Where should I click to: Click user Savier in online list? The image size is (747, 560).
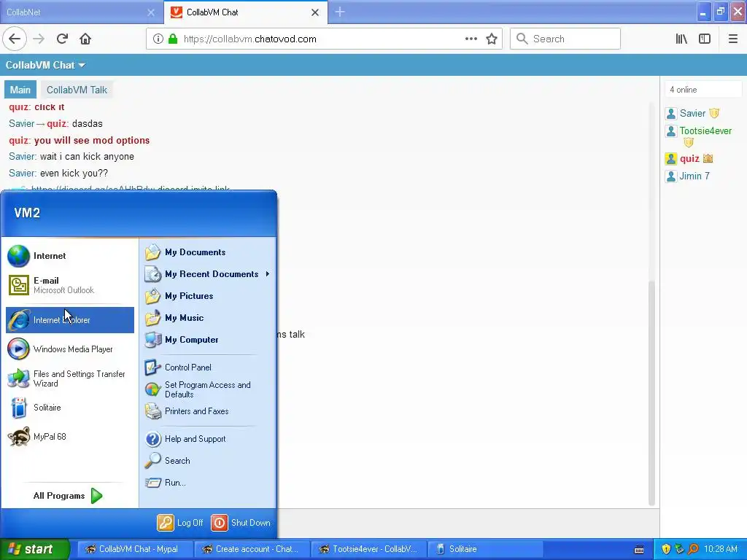(x=693, y=113)
